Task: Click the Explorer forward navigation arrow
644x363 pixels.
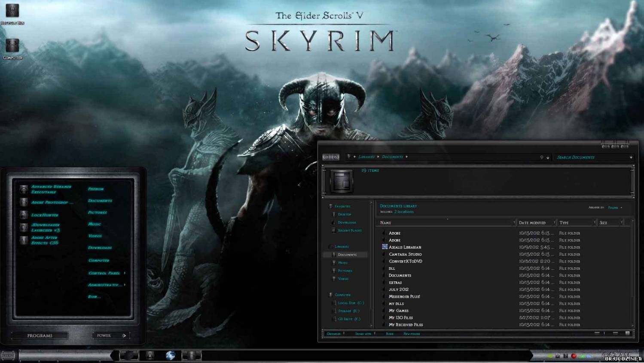Action: point(335,157)
